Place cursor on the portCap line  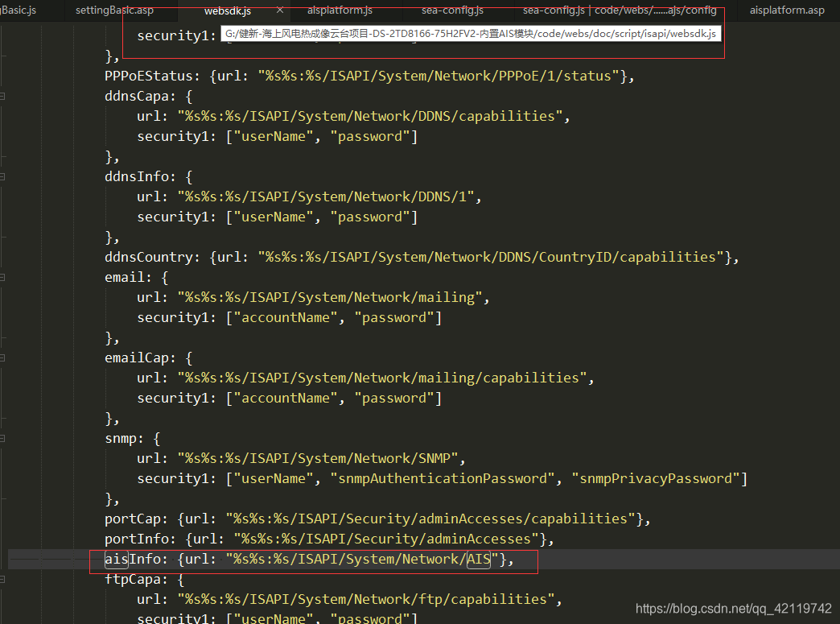pos(377,519)
